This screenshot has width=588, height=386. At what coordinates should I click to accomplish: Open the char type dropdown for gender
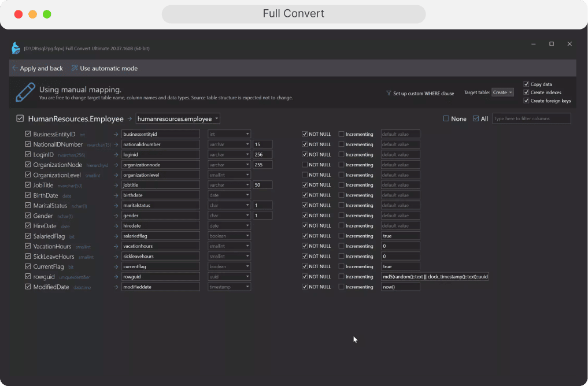(229, 216)
